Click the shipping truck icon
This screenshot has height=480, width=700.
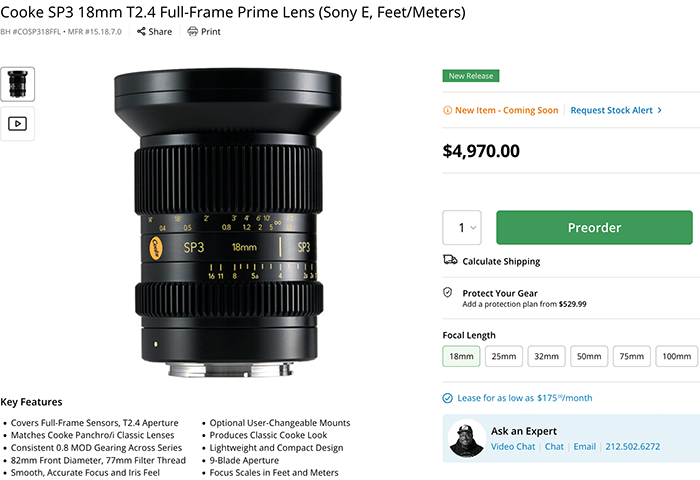click(450, 260)
